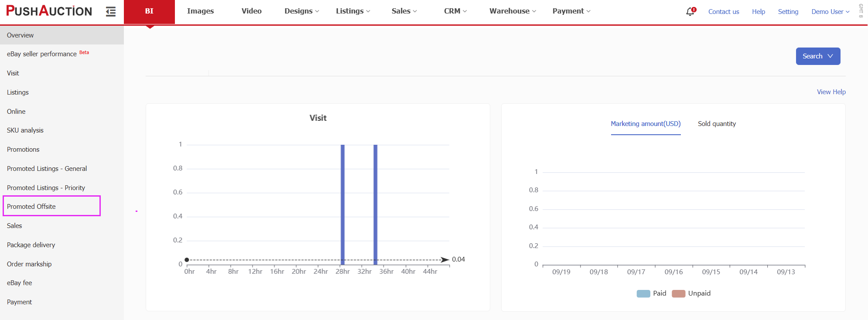Select eBay seller performance in sidebar
This screenshot has width=868, height=320.
42,54
